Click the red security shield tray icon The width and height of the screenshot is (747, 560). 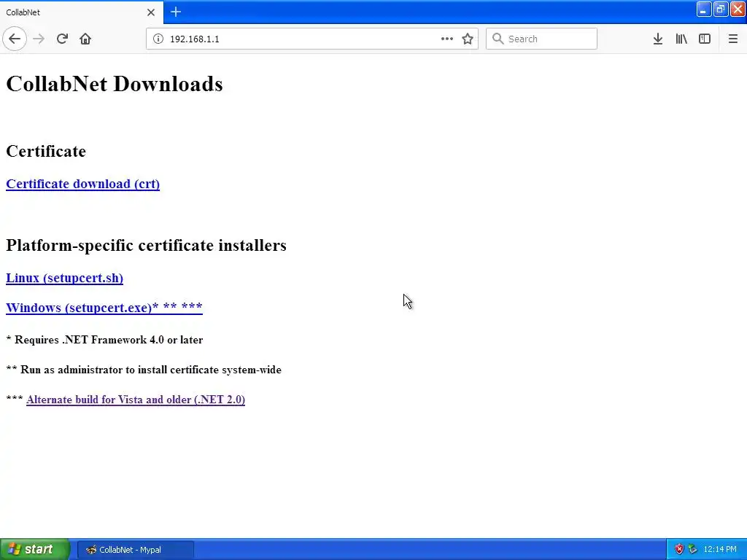click(x=679, y=549)
